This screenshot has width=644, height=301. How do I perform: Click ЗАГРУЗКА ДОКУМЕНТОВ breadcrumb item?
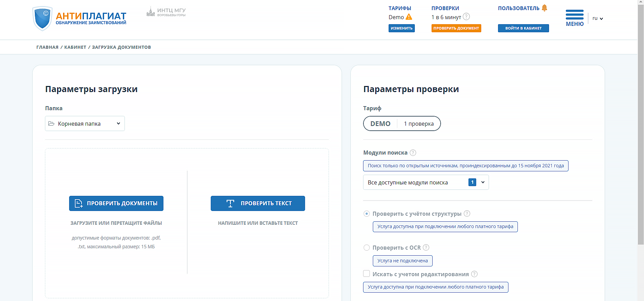click(121, 47)
